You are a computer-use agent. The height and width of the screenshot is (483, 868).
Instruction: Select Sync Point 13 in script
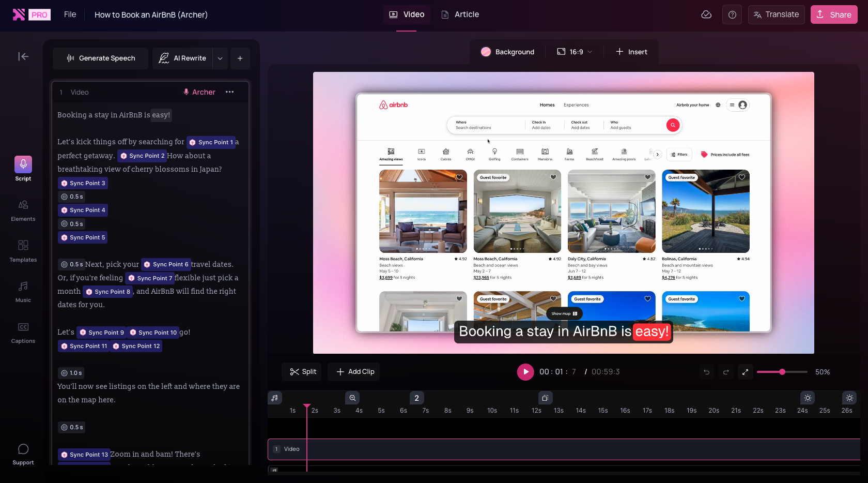click(84, 455)
